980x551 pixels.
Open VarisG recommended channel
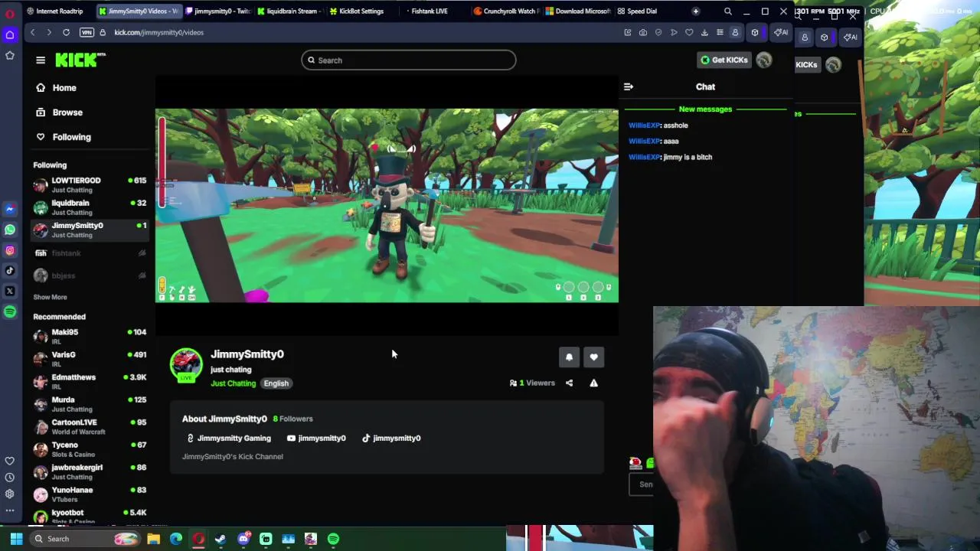[x=89, y=359]
